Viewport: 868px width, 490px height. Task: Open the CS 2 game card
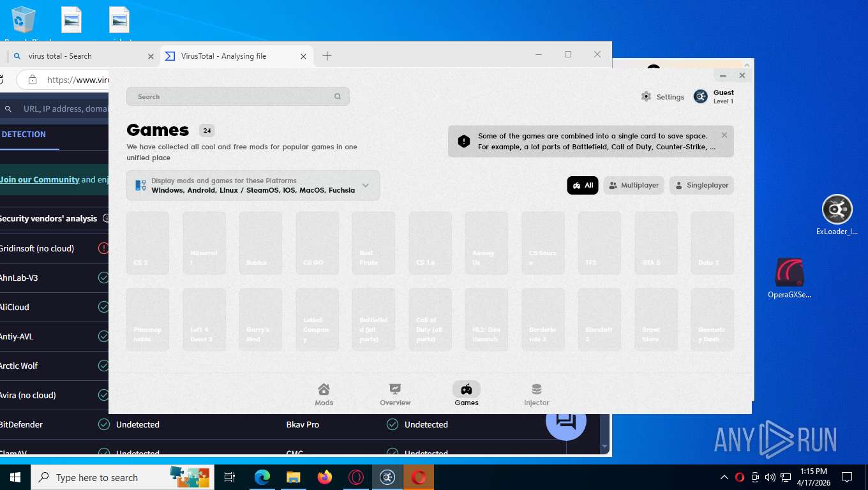coord(147,243)
